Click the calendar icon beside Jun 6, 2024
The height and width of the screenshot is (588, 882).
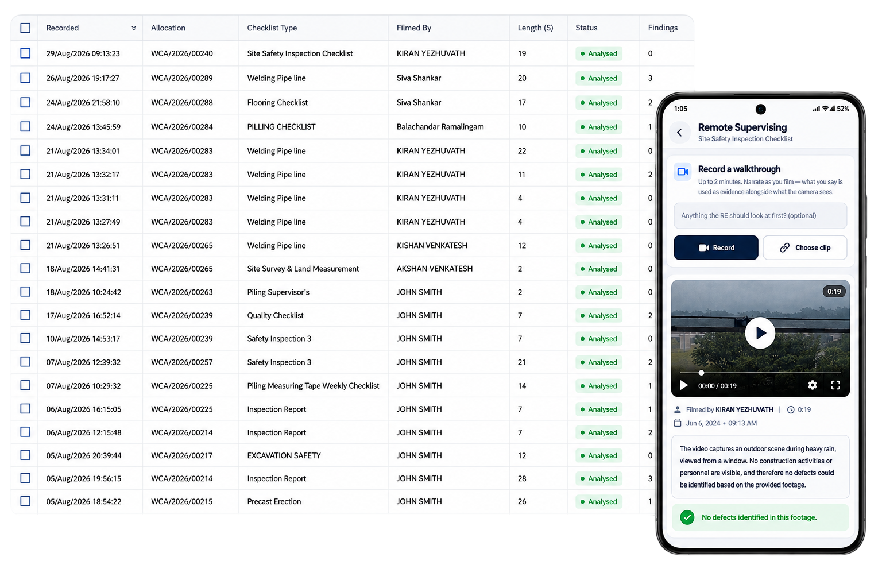[678, 423]
